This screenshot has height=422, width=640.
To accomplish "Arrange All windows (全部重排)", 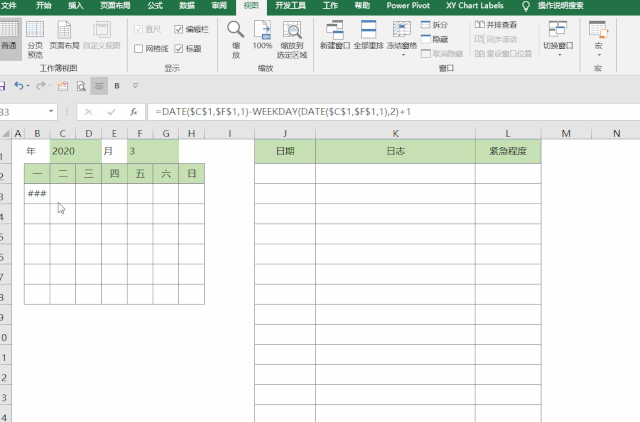I will [368, 36].
